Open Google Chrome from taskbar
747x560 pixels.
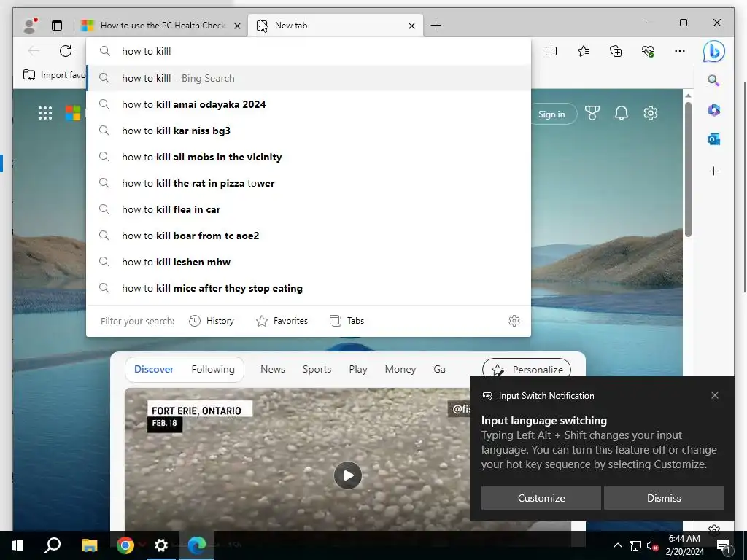pos(125,545)
